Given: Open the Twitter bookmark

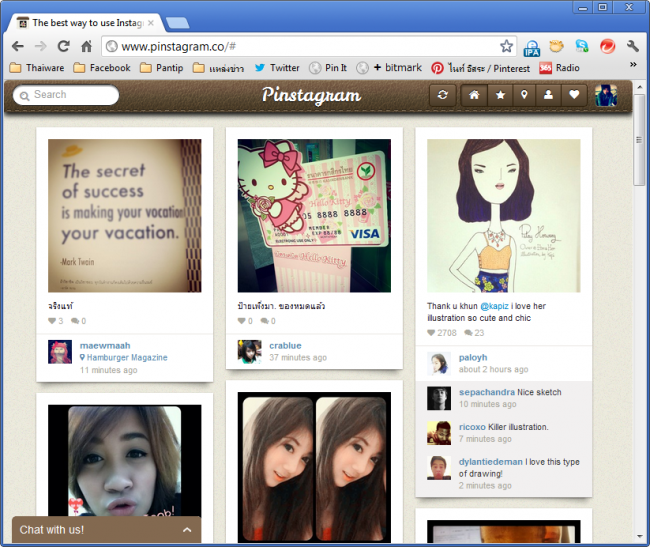Looking at the screenshot, I should coord(277,68).
